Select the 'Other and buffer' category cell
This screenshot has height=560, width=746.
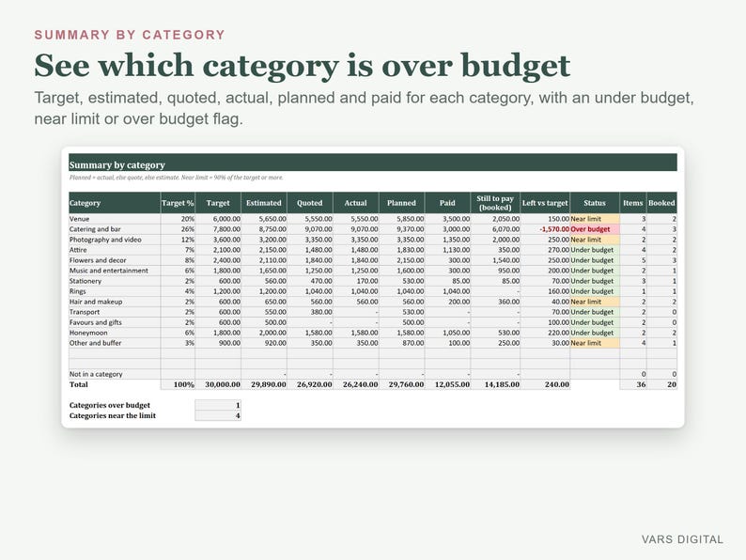115,343
